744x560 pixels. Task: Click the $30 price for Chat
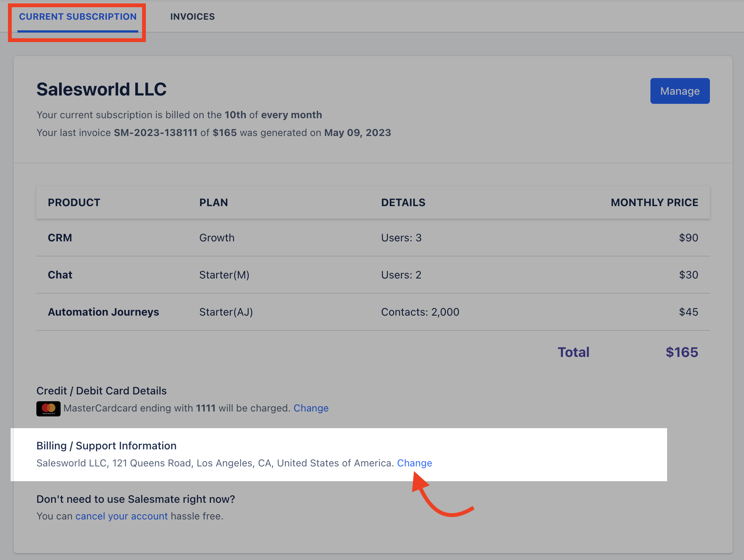(688, 275)
